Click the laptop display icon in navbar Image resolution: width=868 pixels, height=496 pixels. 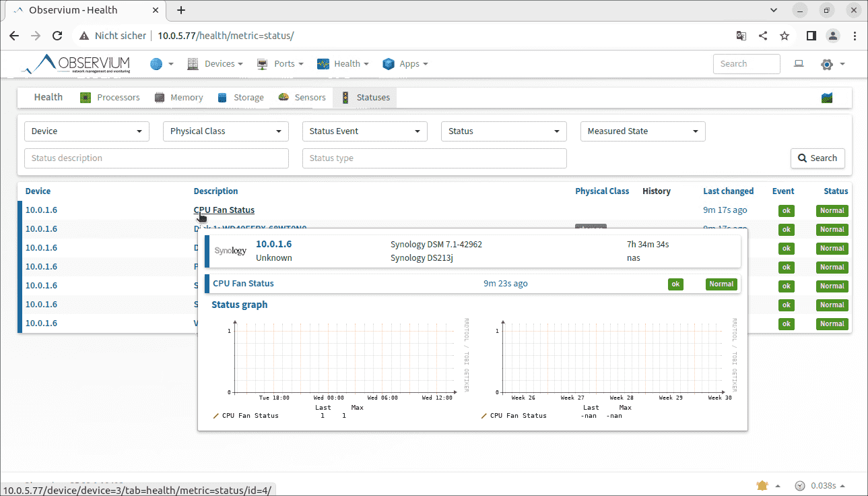tap(799, 64)
